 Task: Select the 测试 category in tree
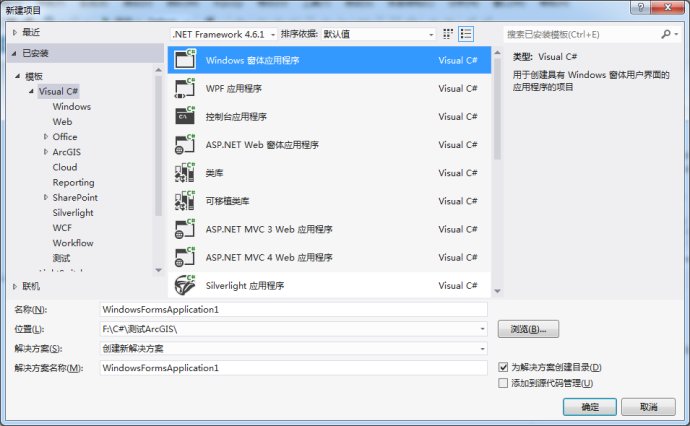(61, 258)
